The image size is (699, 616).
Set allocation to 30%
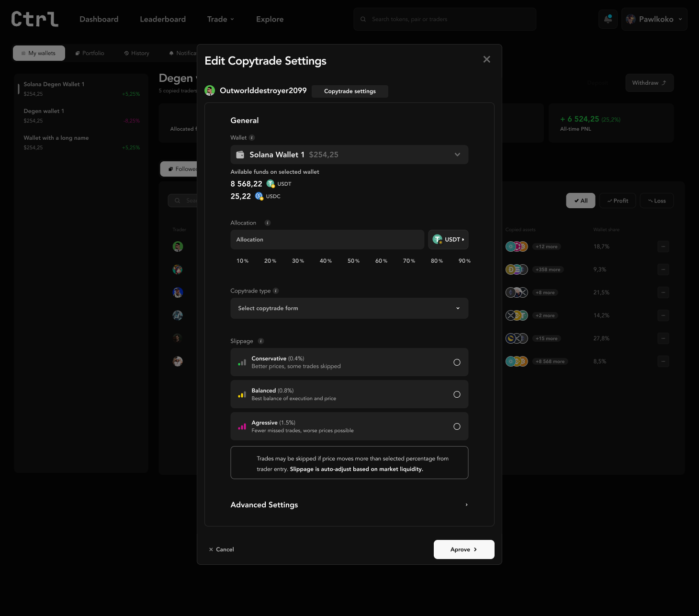coord(298,261)
